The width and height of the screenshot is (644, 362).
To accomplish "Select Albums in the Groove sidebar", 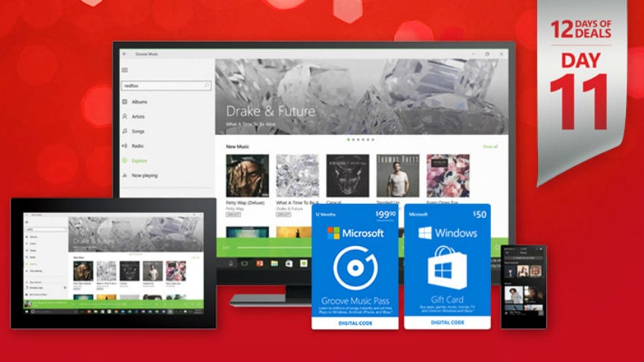I will pos(139,101).
